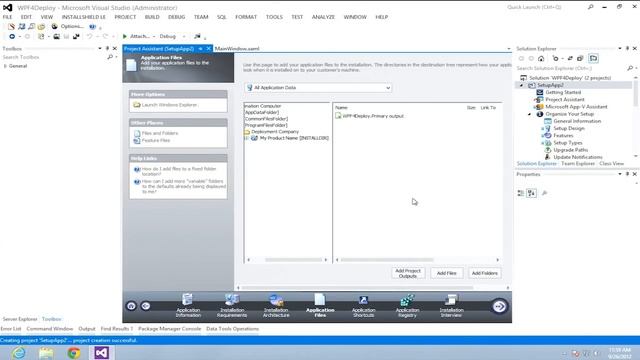
Task: Open INSTALLSHIELD LE menu
Action: (x=84, y=17)
